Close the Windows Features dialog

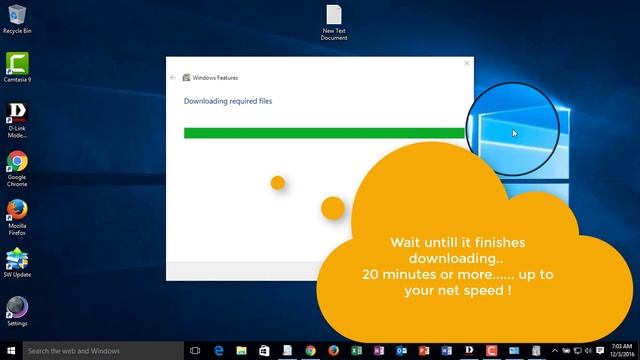(x=467, y=63)
